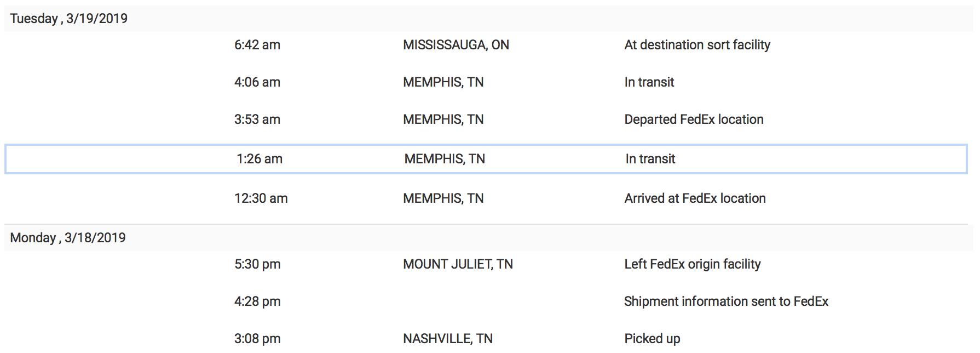Screen dimensions: 980x353
Task: Click the At destination sort facility status
Action: (697, 45)
